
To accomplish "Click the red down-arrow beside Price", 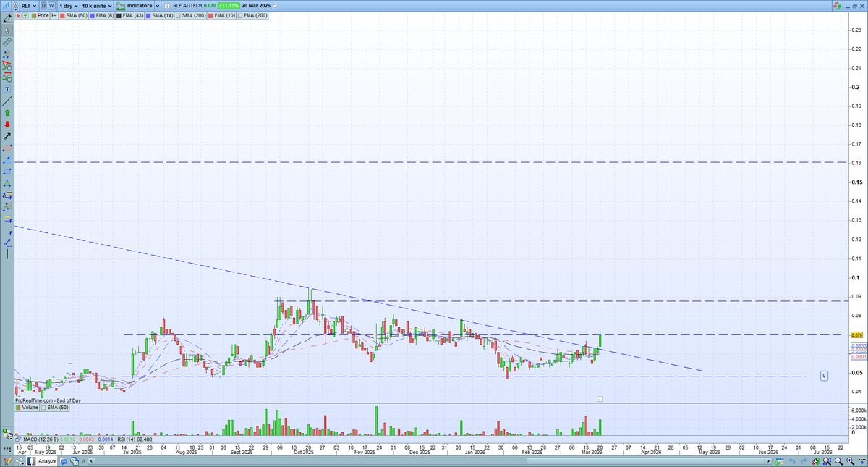I will click(x=18, y=16).
